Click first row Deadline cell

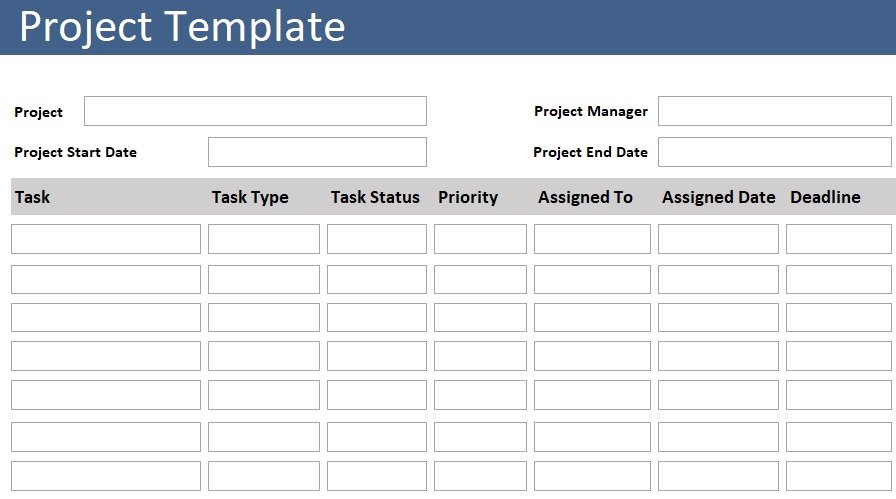839,239
